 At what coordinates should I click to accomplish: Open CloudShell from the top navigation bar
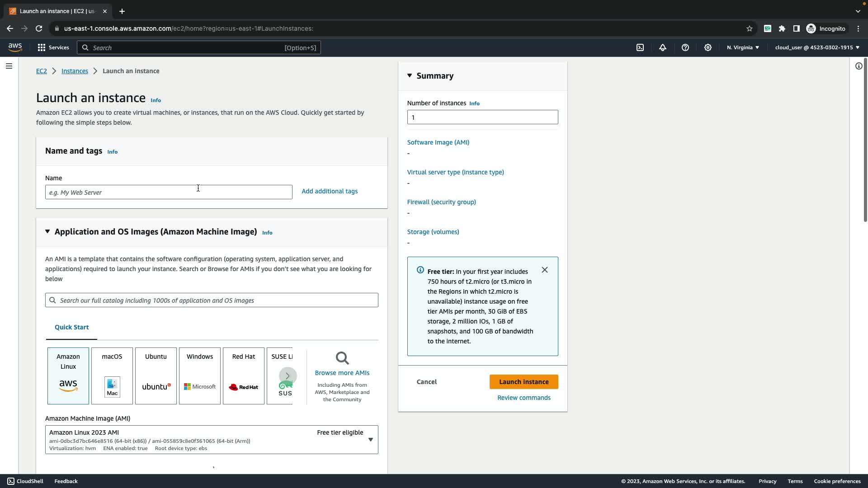click(x=640, y=47)
